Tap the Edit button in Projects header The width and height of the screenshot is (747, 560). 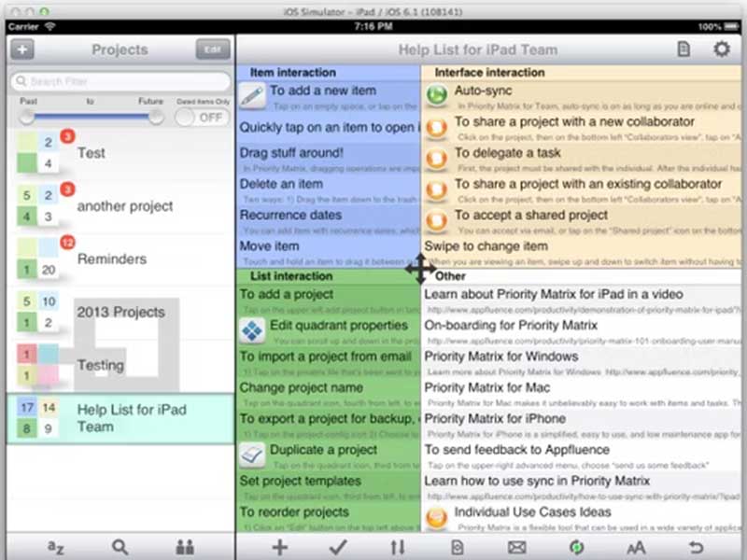coord(213,49)
